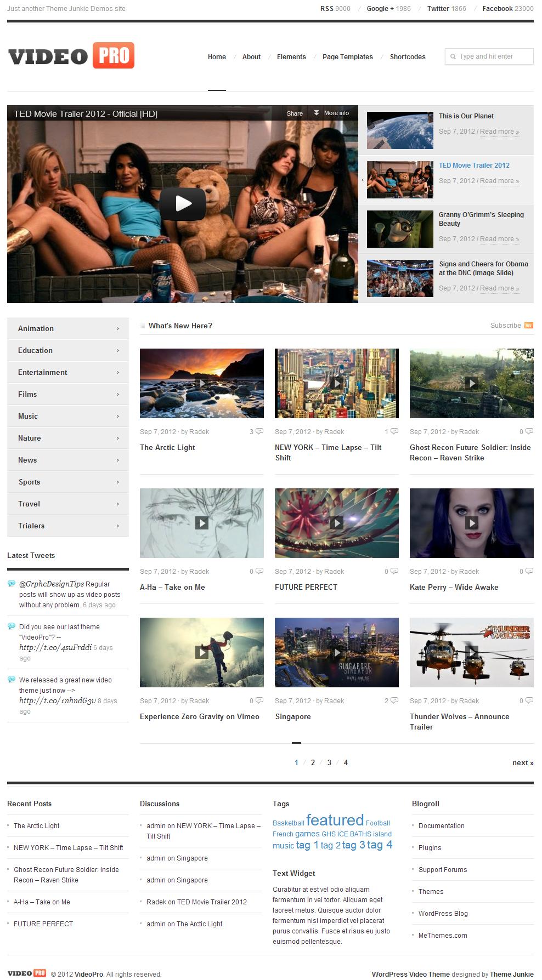
Task: Expand the Films category arrow
Action: [118, 394]
